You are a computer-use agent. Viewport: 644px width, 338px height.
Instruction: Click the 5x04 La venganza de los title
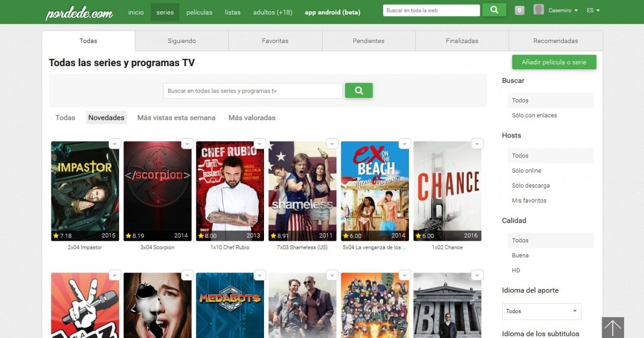[375, 248]
